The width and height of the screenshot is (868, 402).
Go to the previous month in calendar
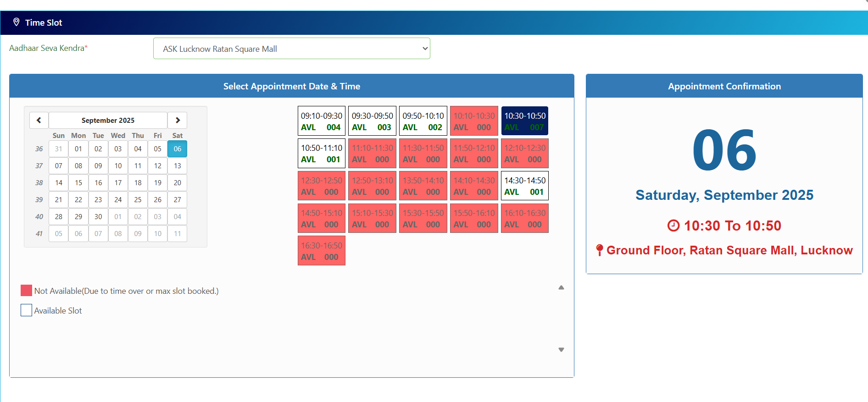pyautogui.click(x=39, y=120)
